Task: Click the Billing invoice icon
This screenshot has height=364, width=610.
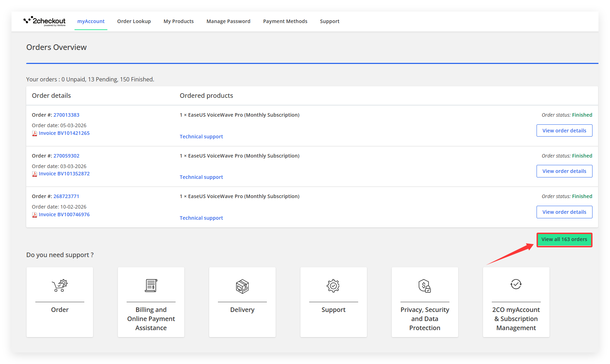Action: 151,285
